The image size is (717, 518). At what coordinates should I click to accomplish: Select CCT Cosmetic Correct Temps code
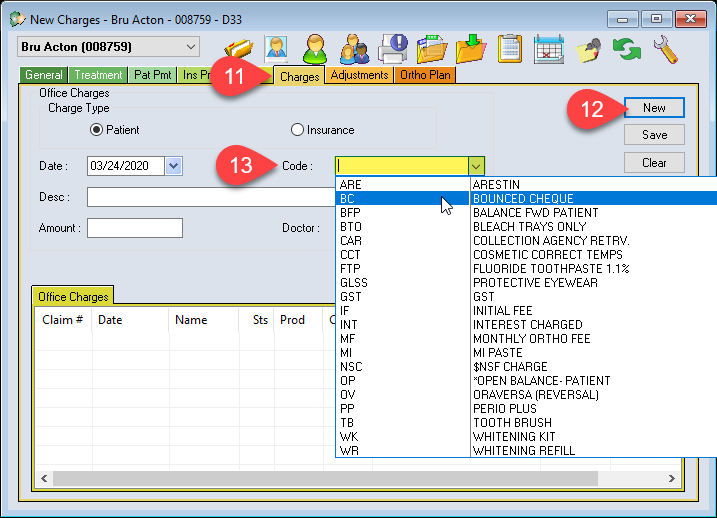coord(526,255)
